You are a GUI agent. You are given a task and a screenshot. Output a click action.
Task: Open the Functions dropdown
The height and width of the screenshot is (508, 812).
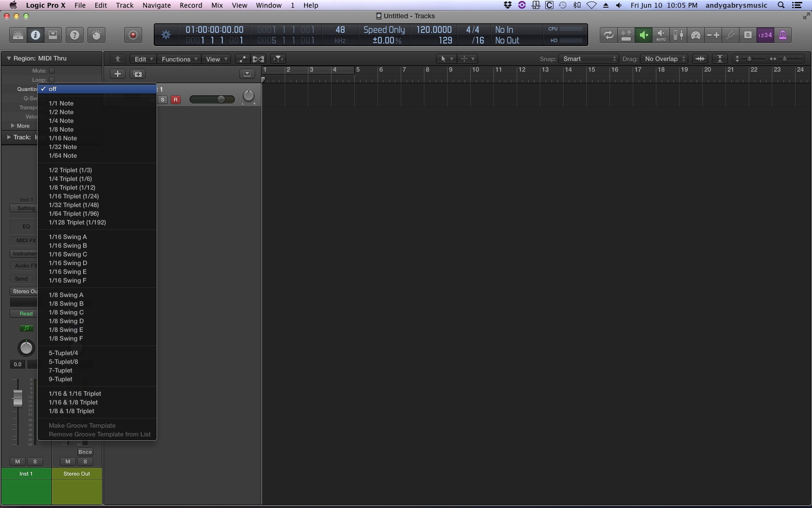tap(179, 59)
